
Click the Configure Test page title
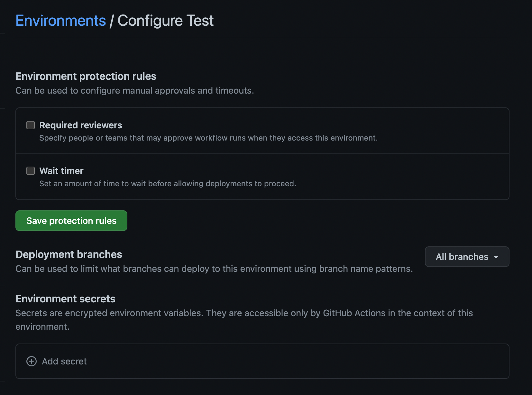pyautogui.click(x=165, y=21)
